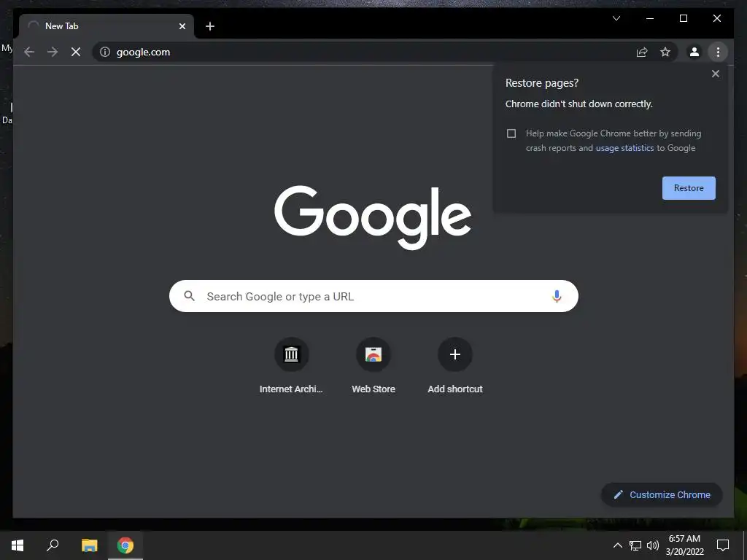Open the tab search chevron

click(x=616, y=18)
